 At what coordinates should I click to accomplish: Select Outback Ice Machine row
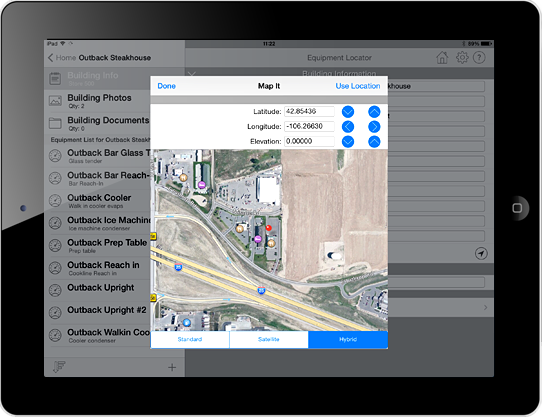(97, 223)
